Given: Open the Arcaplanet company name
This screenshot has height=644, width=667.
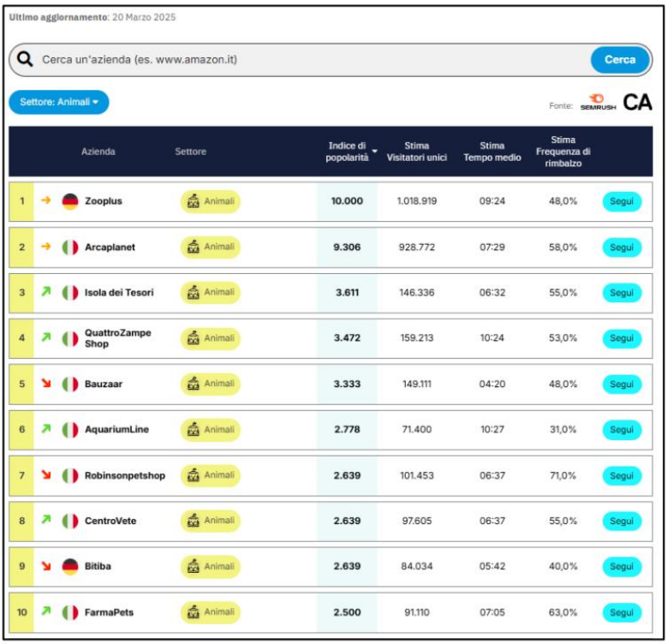Looking at the screenshot, I should (x=110, y=247).
